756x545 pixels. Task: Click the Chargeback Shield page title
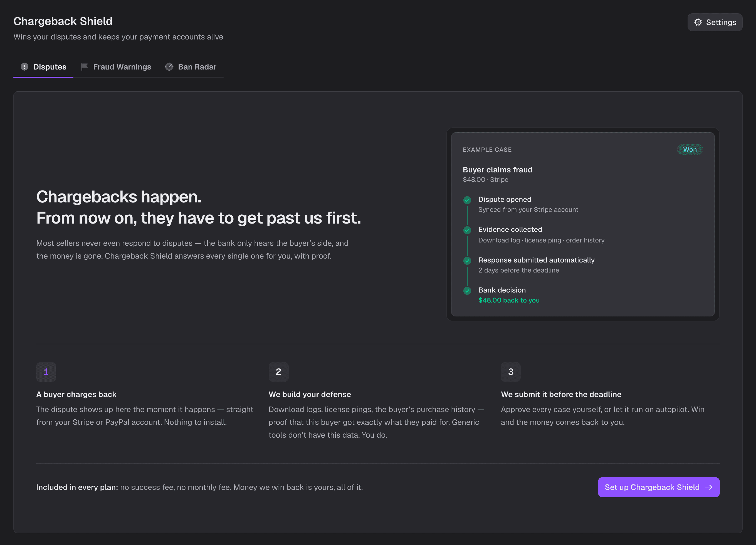[x=63, y=21]
